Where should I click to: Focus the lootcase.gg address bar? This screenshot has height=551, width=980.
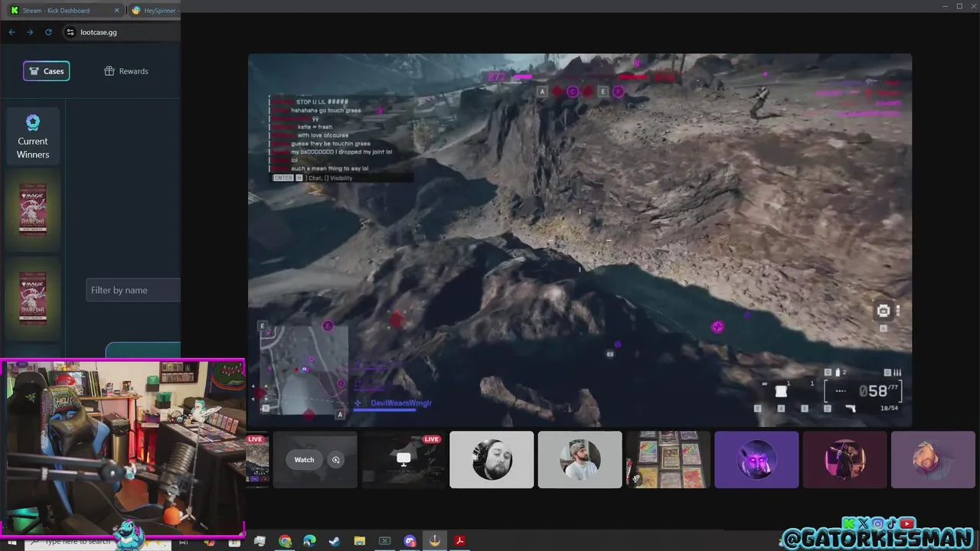(122, 32)
